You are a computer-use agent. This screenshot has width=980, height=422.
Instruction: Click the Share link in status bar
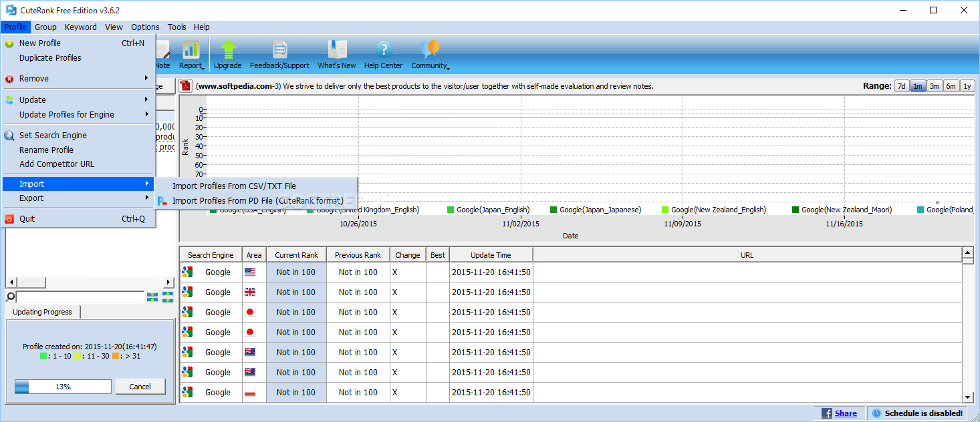point(846,413)
